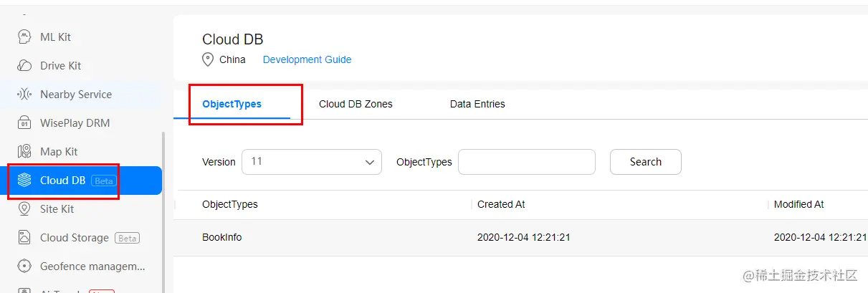Click the ML Kit sidebar icon

point(24,37)
